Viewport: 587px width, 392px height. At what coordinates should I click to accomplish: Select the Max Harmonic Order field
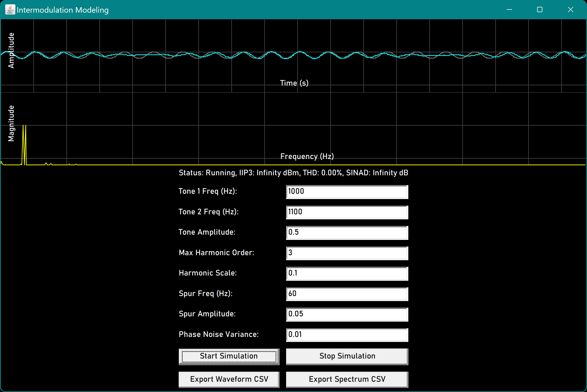(x=347, y=253)
